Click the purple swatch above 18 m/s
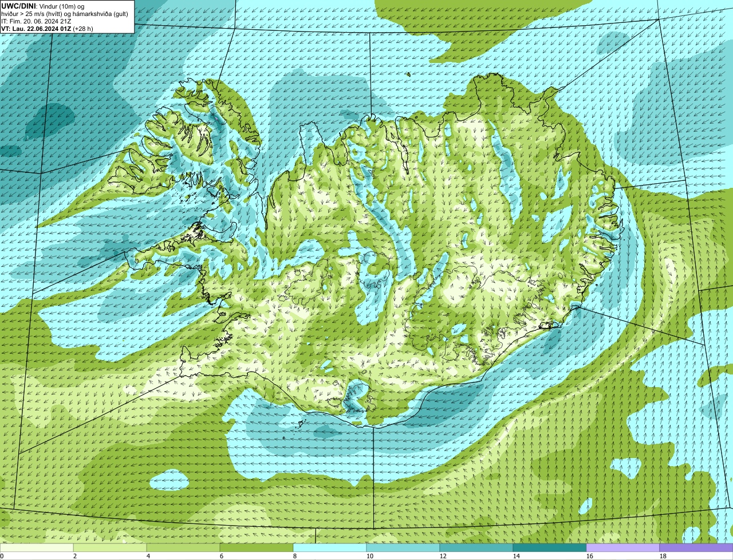733x560 pixels. (x=696, y=547)
